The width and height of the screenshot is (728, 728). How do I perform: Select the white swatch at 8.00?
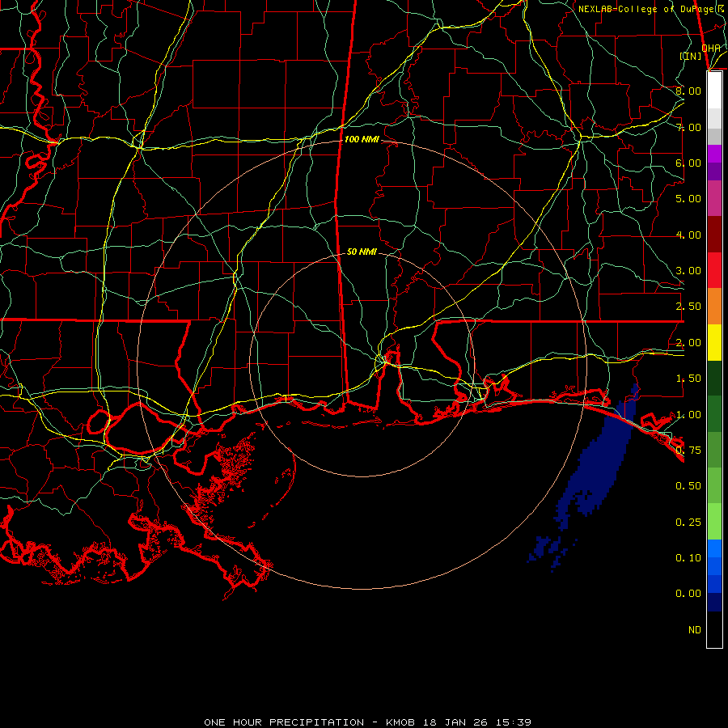pyautogui.click(x=714, y=91)
